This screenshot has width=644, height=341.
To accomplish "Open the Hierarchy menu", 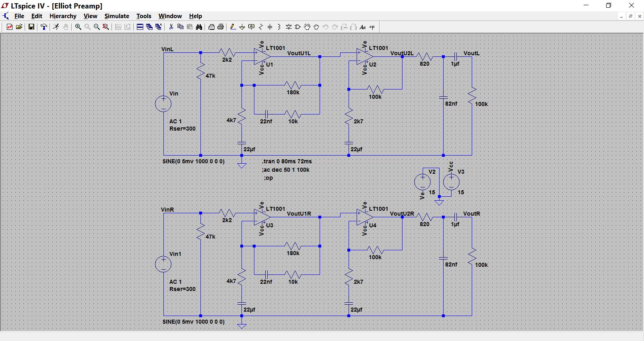I will pyautogui.click(x=63, y=16).
